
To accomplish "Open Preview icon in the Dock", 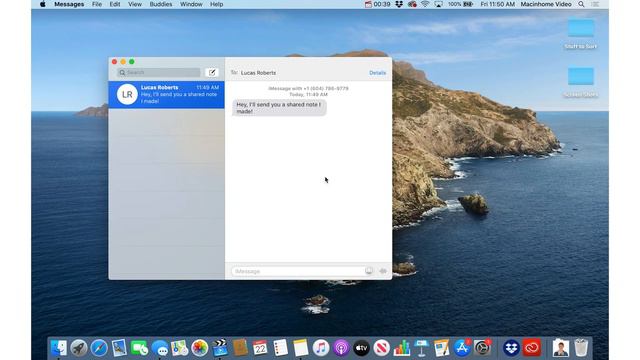I will click(x=119, y=348).
